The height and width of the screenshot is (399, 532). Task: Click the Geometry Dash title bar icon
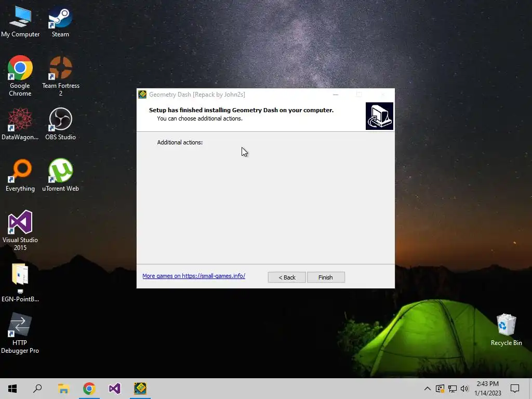[x=142, y=95]
